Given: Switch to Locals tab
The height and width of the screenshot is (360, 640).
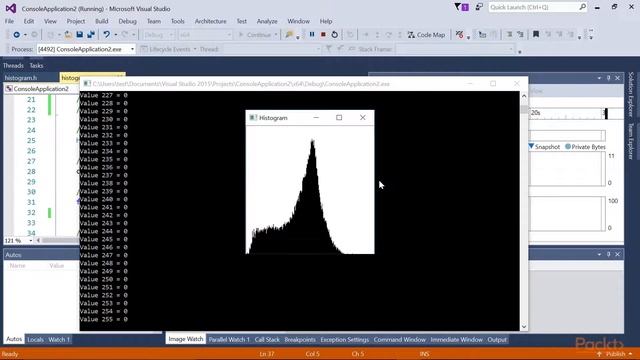Looking at the screenshot, I should (x=35, y=340).
